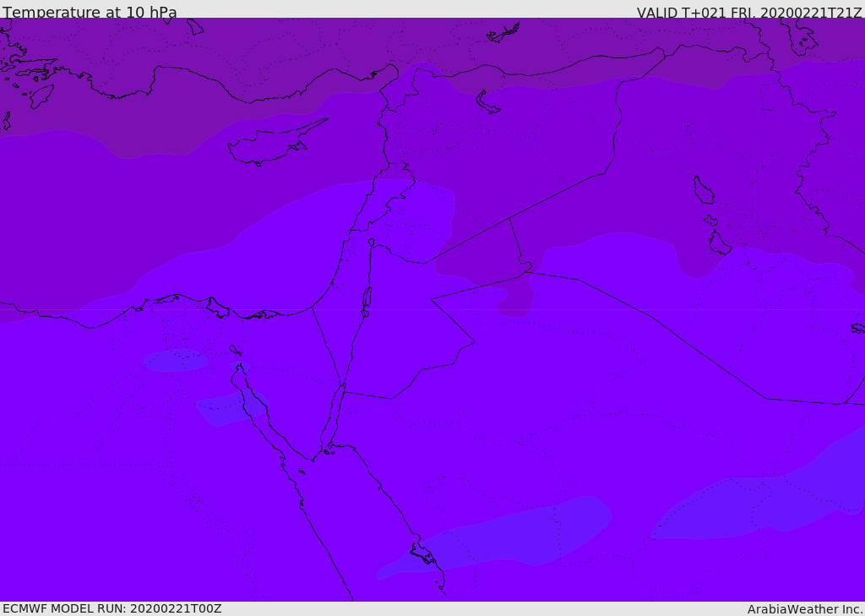865x616 pixels.
Task: Click the 'ECMWF MODEL RUN: 20200221T00Z' text
Action: 112,608
